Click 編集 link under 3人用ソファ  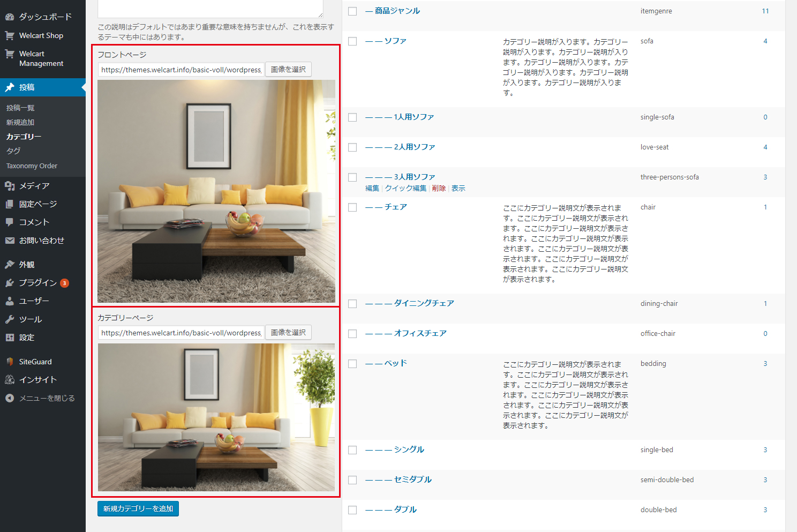(x=372, y=188)
